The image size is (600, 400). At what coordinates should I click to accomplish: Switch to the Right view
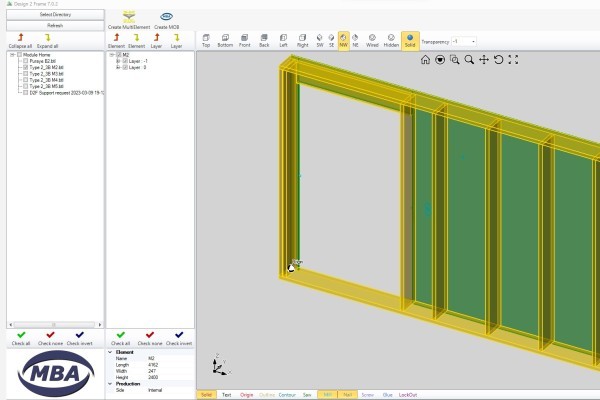[302, 40]
